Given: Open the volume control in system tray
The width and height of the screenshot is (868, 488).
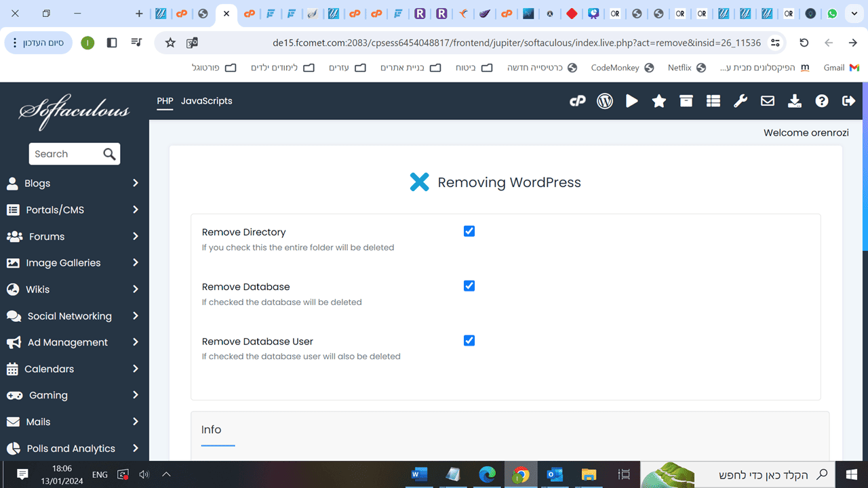Looking at the screenshot, I should pos(144,474).
